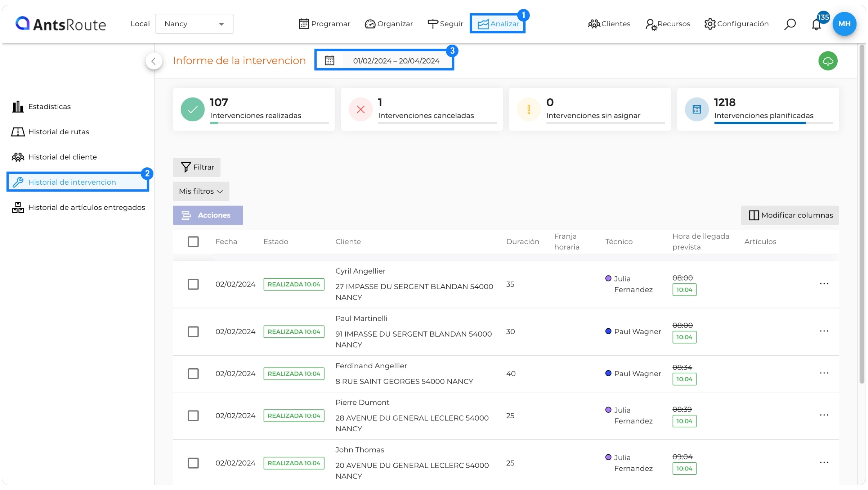The height and width of the screenshot is (490, 868).
Task: Open the search magnifier icon
Action: pyautogui.click(x=790, y=24)
